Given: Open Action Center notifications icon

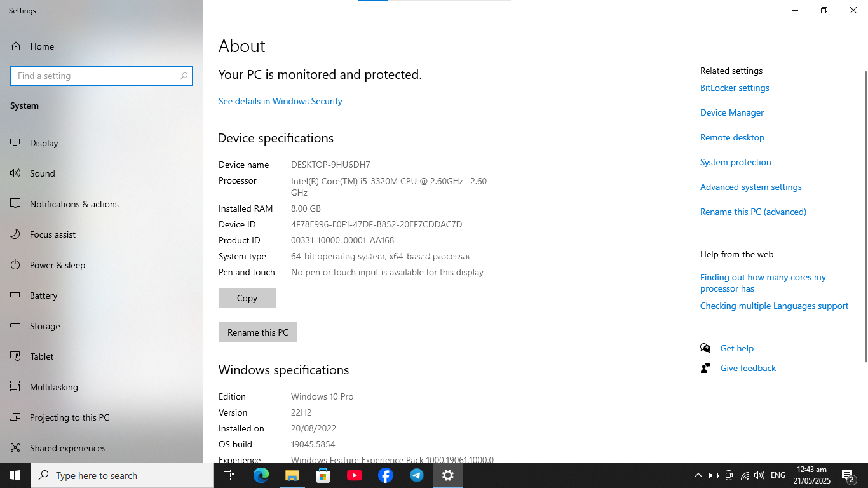Looking at the screenshot, I should pos(848,475).
